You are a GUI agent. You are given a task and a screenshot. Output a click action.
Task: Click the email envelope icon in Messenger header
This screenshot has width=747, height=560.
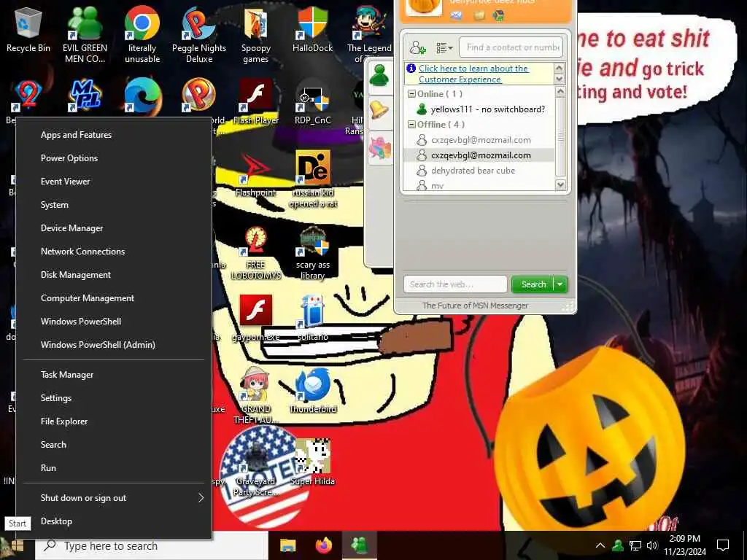pyautogui.click(x=456, y=15)
